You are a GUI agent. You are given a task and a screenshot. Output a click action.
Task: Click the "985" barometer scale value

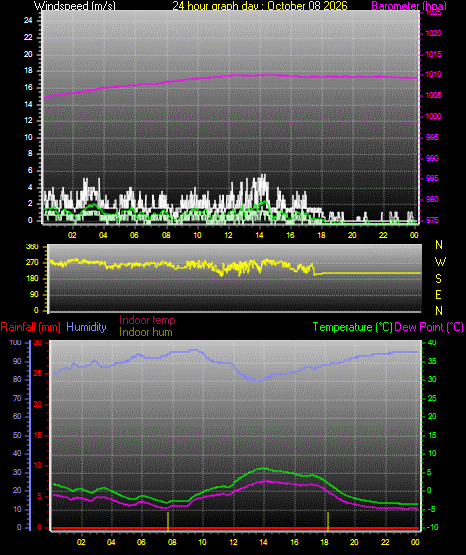(x=432, y=178)
